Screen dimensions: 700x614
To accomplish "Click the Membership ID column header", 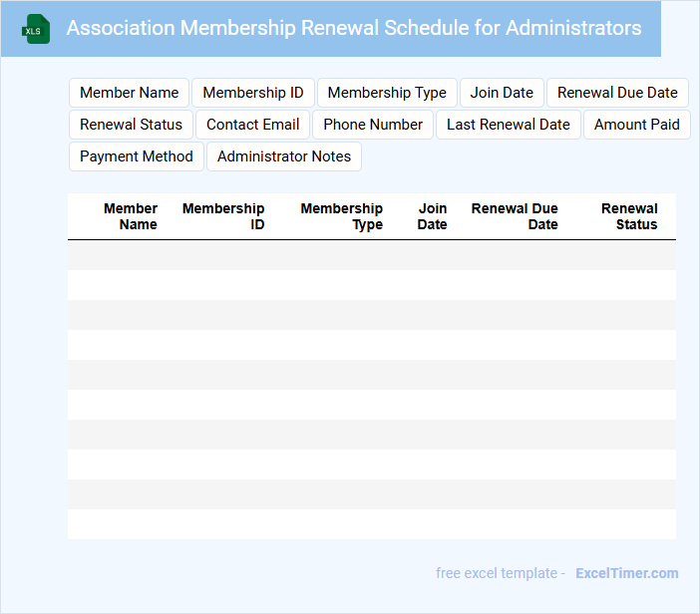I will click(x=223, y=216).
